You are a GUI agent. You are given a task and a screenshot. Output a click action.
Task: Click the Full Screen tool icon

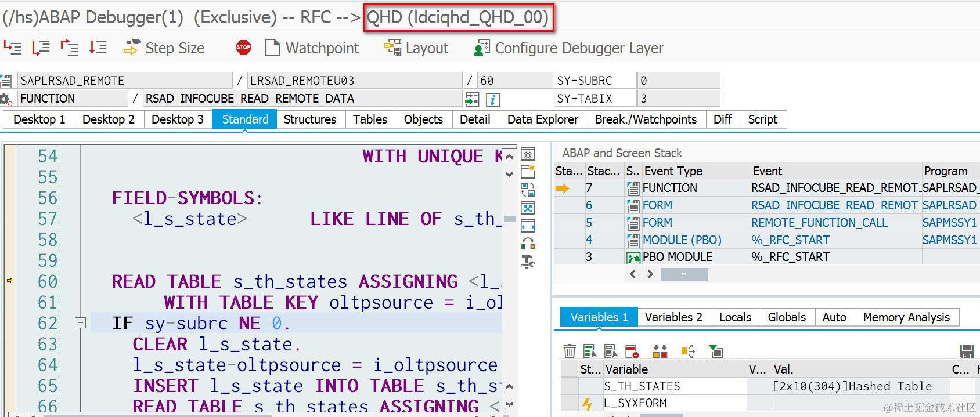[528, 208]
